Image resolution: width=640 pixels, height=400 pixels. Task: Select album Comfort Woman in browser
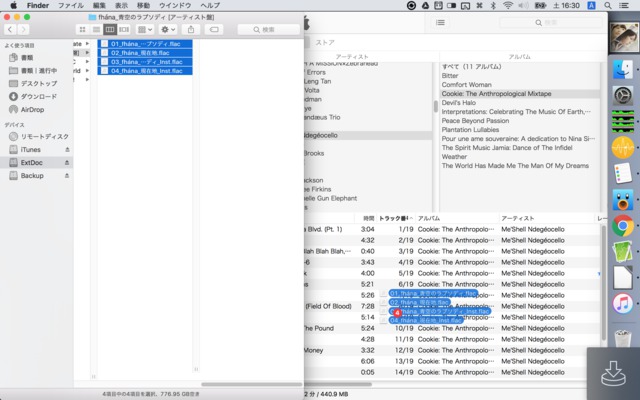467,84
